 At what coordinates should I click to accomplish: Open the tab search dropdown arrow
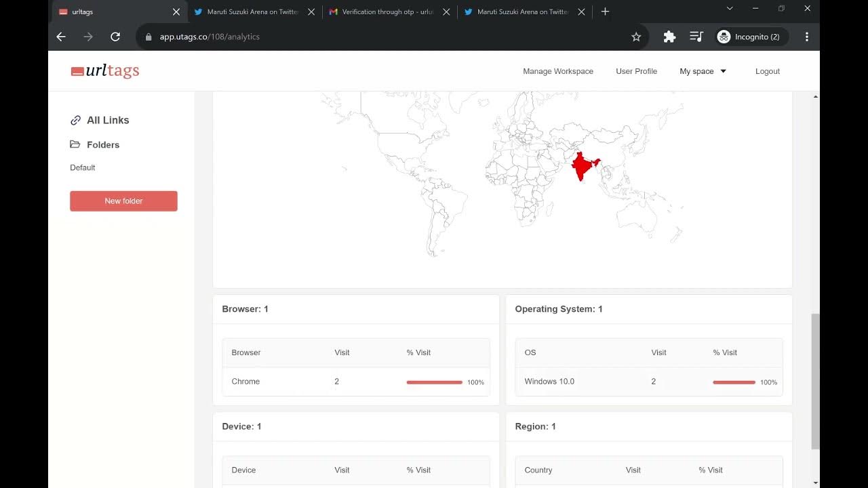point(730,8)
